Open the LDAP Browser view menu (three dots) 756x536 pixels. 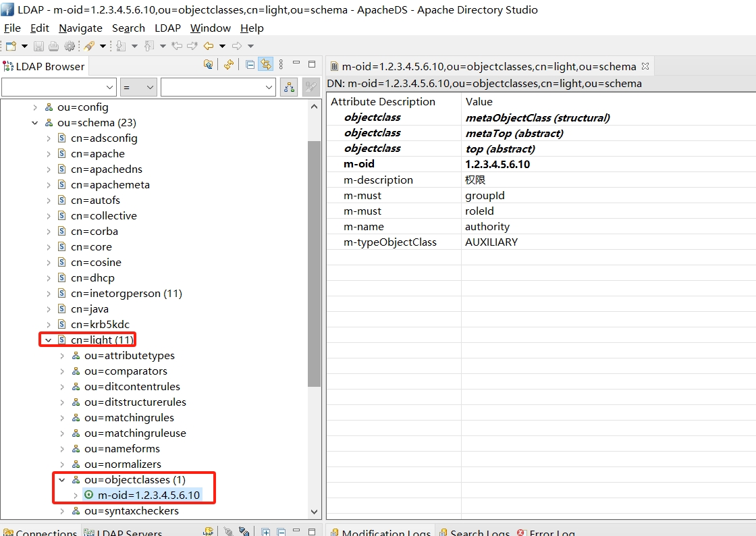281,65
